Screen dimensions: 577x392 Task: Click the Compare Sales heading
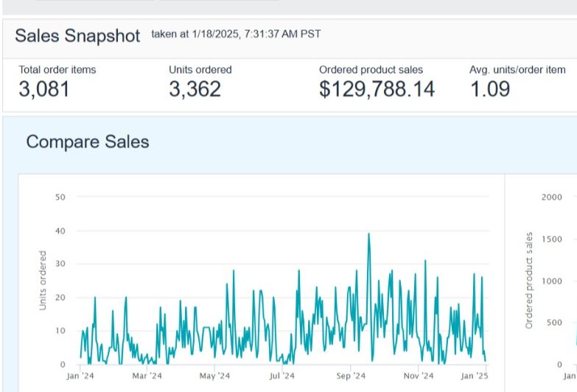(88, 141)
